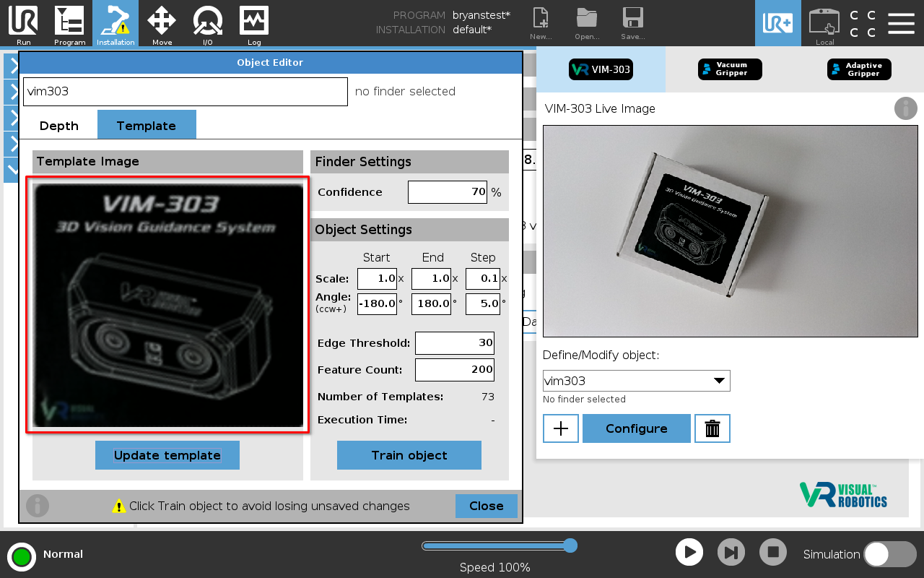Viewport: 924px width, 578px height.
Task: Stop the program with Stop button
Action: (x=773, y=553)
